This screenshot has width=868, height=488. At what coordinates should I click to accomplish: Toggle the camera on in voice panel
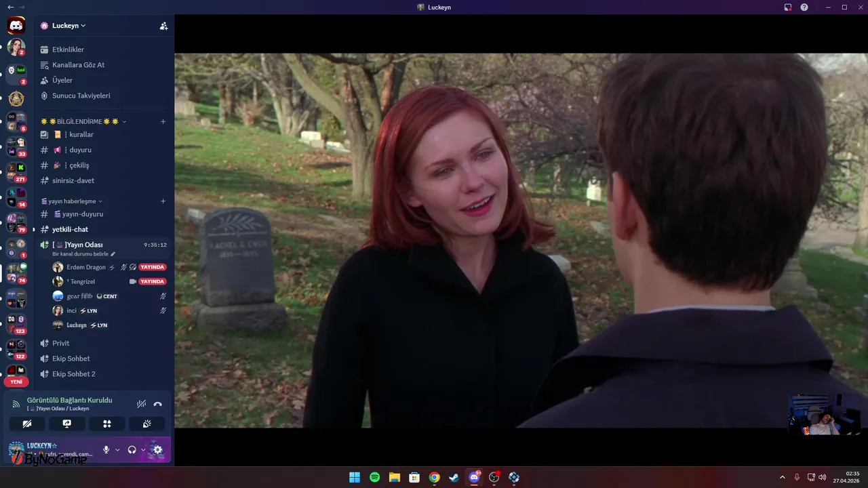(x=27, y=424)
